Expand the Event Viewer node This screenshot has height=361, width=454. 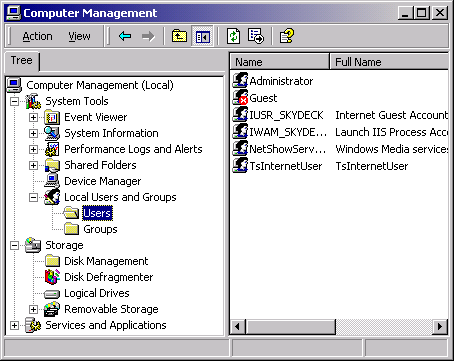(x=33, y=117)
